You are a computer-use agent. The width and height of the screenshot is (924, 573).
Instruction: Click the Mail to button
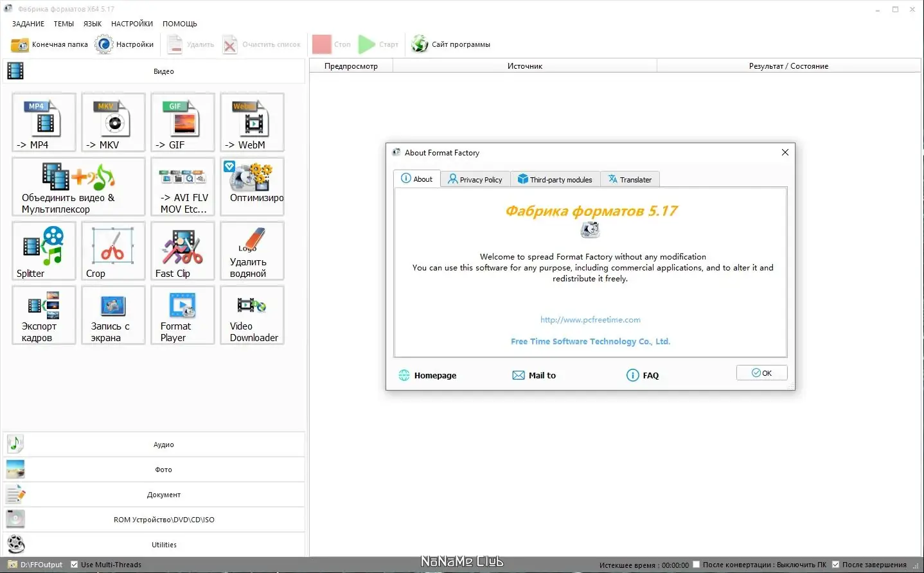point(534,375)
